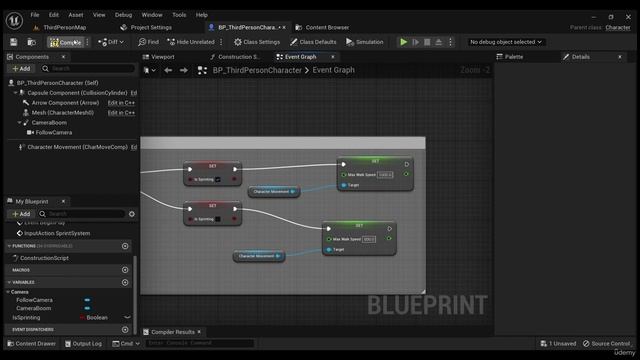640x360 pixels.
Task: Open the Debug menu
Action: (123, 15)
